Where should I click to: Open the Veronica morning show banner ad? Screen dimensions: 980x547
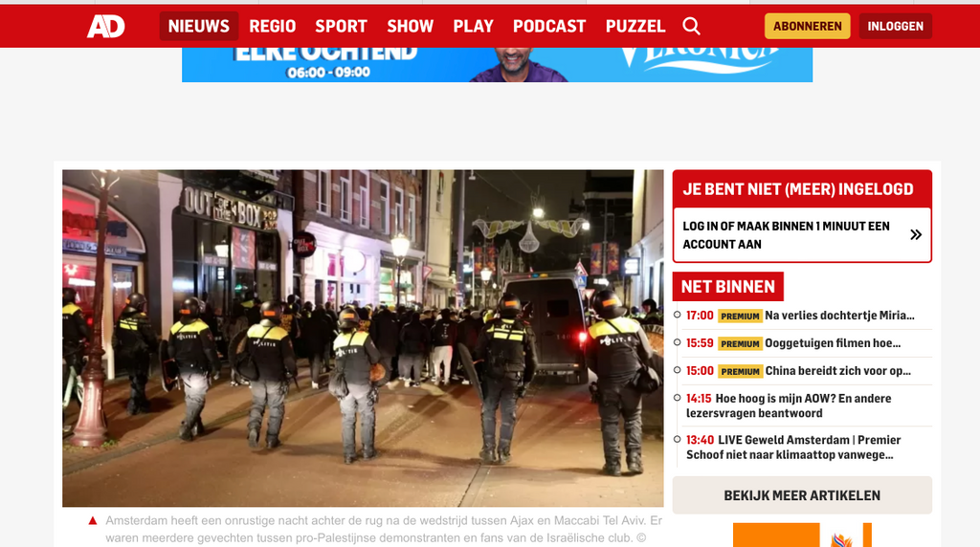pos(497,65)
